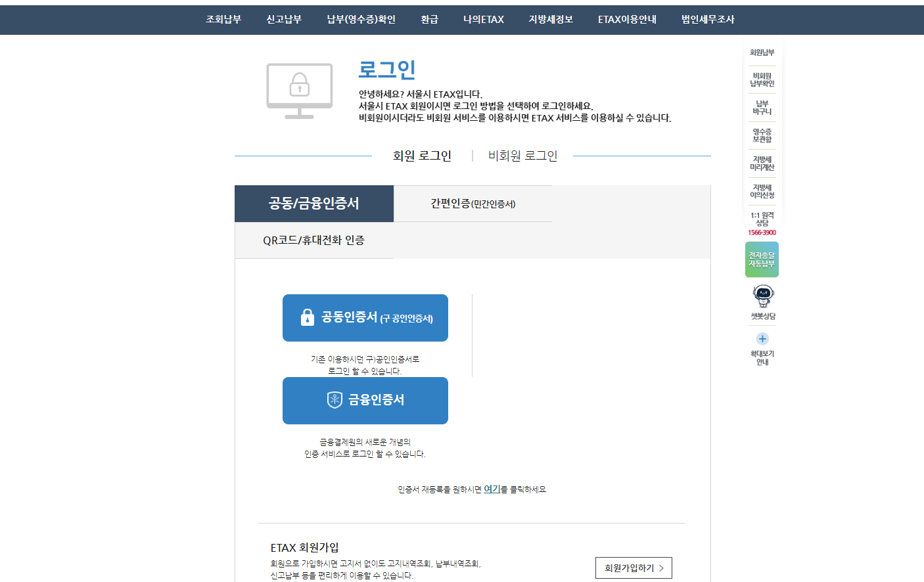Click the shield icon on 금융인증서 button

[x=335, y=399]
